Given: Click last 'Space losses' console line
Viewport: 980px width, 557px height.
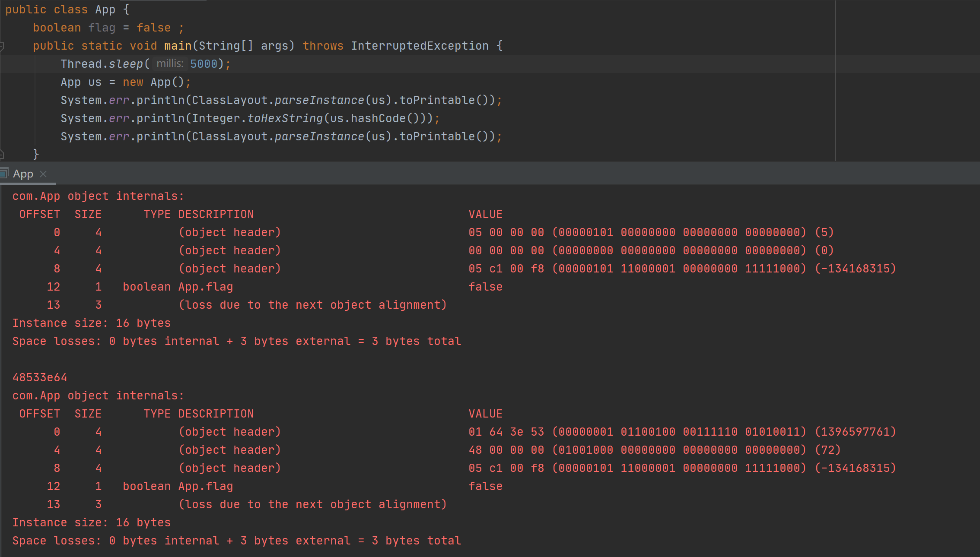Looking at the screenshot, I should tap(236, 541).
